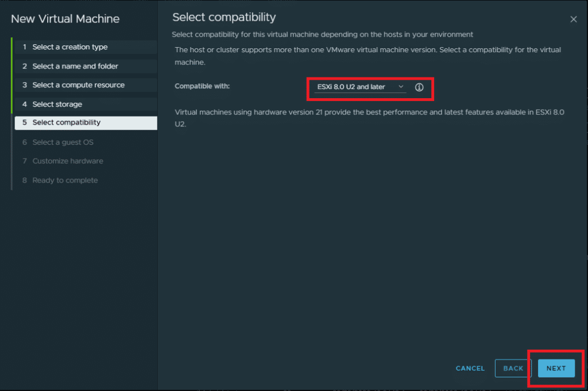Choose step 7 Customize hardware
Image resolution: width=588 pixels, height=391 pixels.
(x=68, y=161)
